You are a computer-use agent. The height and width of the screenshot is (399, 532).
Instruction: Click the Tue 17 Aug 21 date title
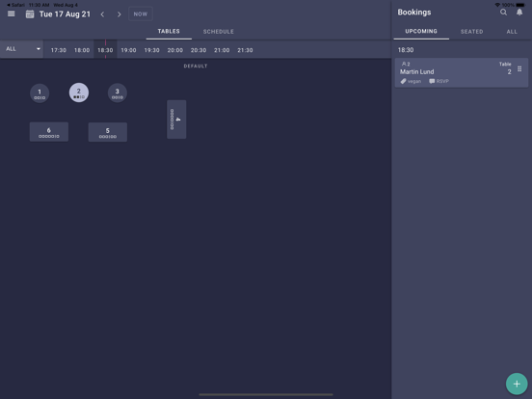[x=65, y=14]
